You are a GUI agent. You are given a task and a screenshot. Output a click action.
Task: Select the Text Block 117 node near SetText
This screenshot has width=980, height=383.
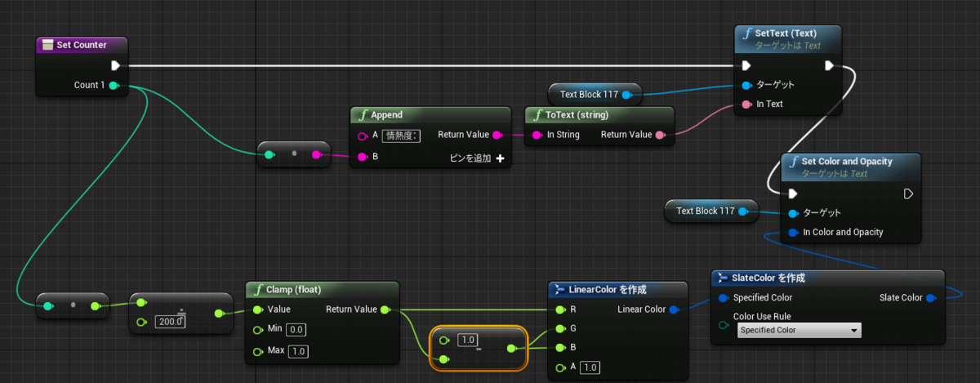coord(595,95)
